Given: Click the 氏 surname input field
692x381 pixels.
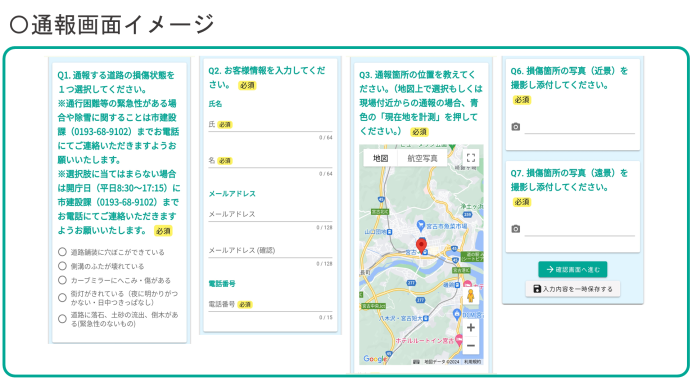Looking at the screenshot, I should 270,125.
